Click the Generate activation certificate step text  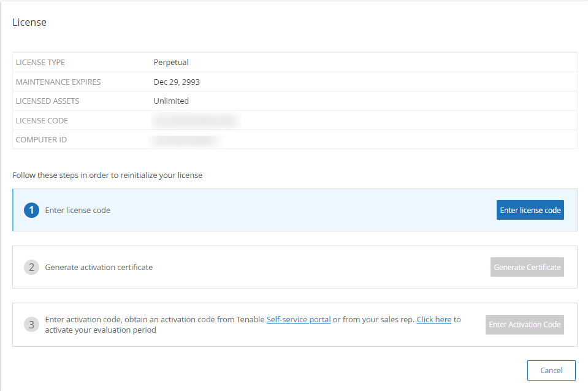tap(99, 267)
